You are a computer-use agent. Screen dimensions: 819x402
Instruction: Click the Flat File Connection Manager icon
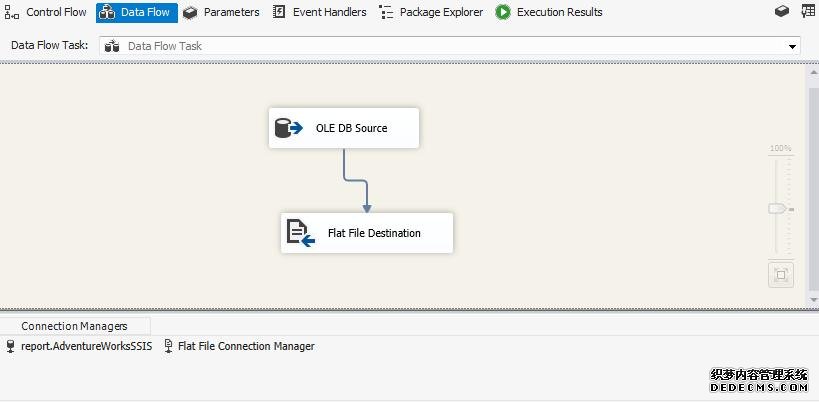(x=168, y=346)
